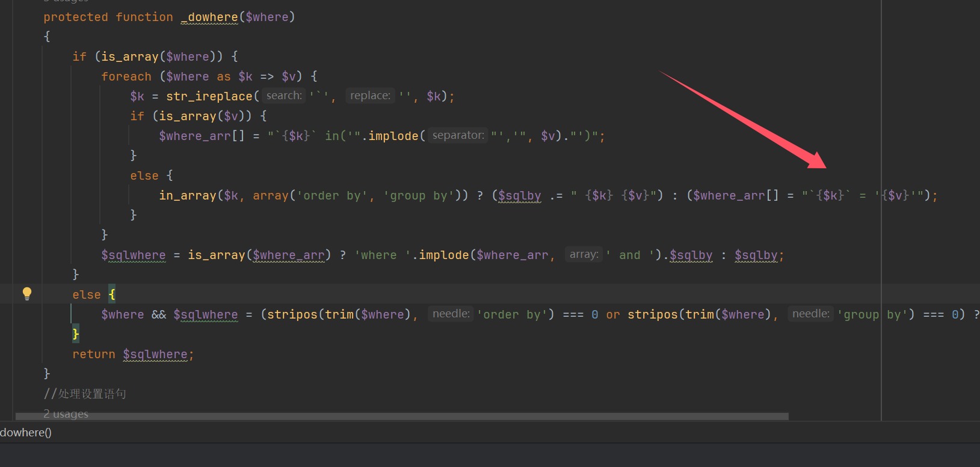Click the yellow lightbulb quick-fix icon
The width and height of the screenshot is (980, 467).
pos(27,293)
